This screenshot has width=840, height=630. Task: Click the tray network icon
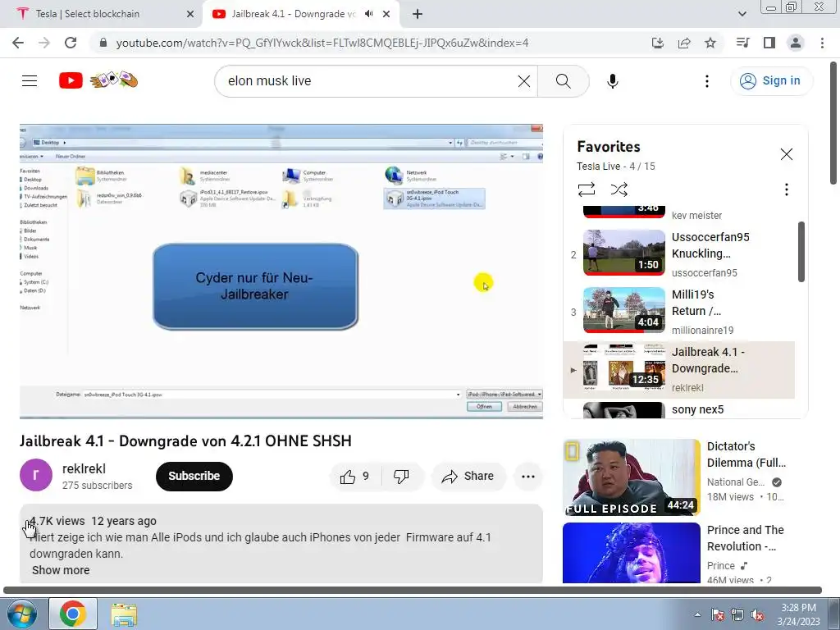[737, 615]
